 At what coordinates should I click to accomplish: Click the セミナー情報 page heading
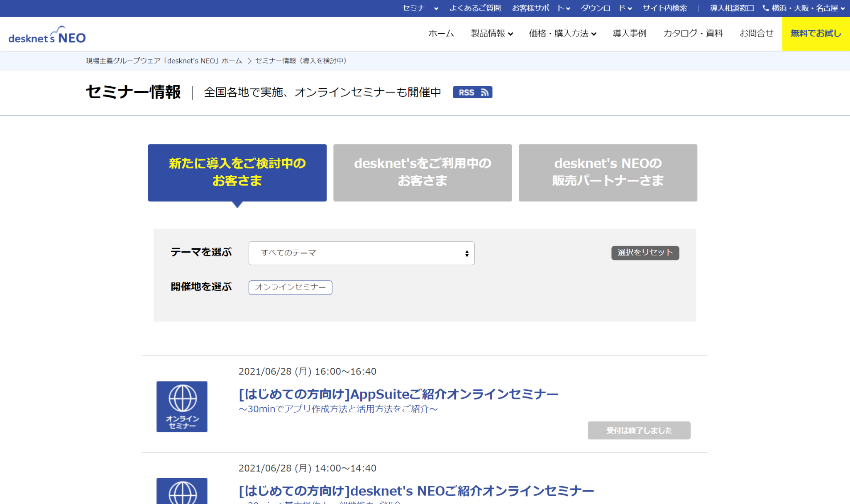point(133,92)
